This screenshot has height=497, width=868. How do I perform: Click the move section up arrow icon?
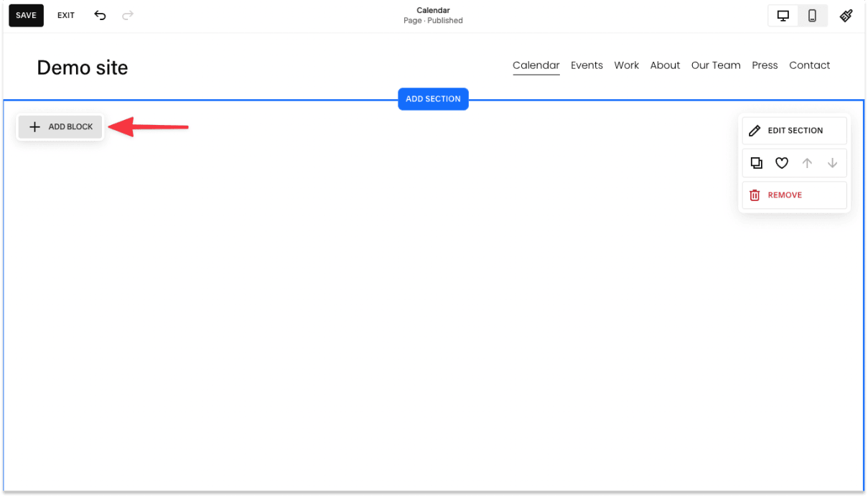click(807, 162)
